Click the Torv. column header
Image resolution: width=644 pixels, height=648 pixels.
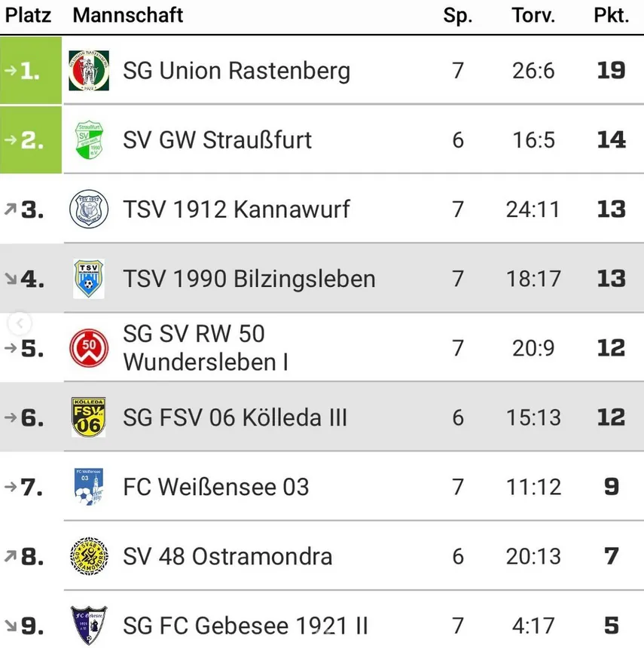(x=533, y=16)
